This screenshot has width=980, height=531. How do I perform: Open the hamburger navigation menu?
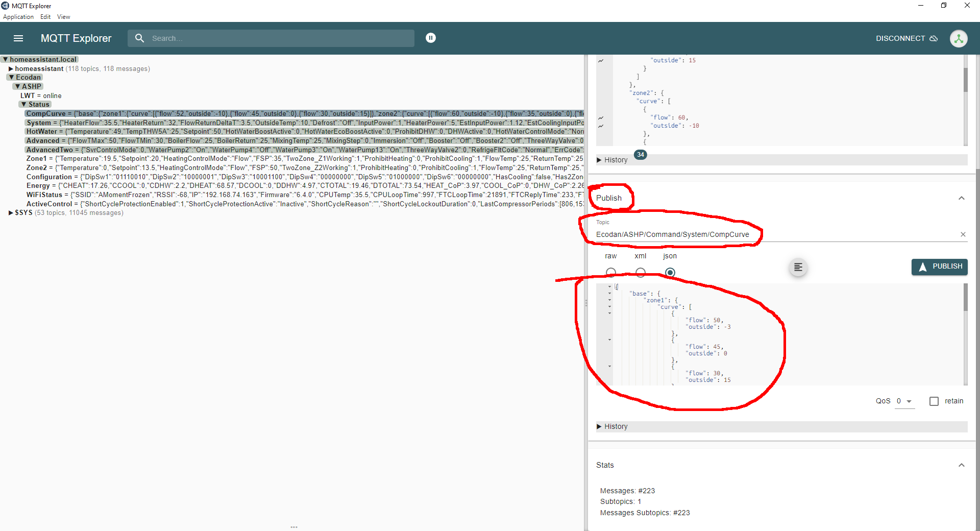click(18, 38)
